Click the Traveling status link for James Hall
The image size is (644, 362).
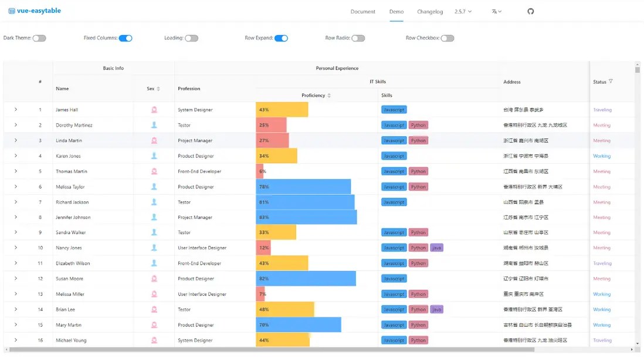(x=602, y=110)
